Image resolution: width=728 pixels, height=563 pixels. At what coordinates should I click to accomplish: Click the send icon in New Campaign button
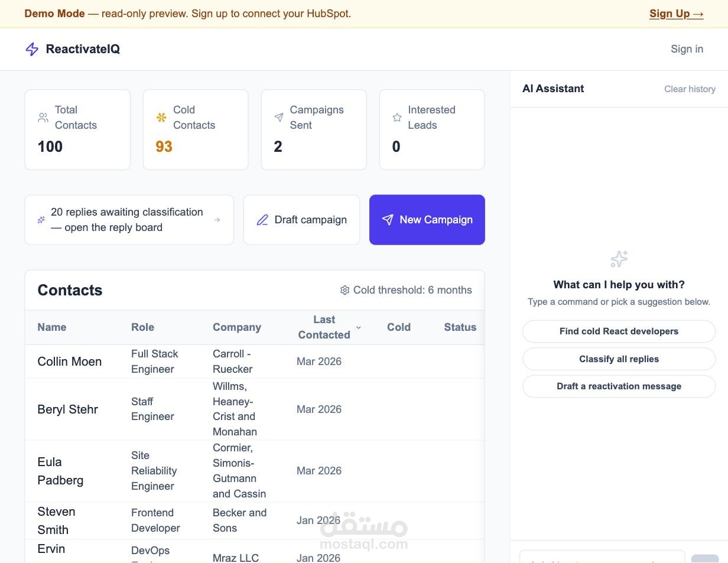pos(388,220)
